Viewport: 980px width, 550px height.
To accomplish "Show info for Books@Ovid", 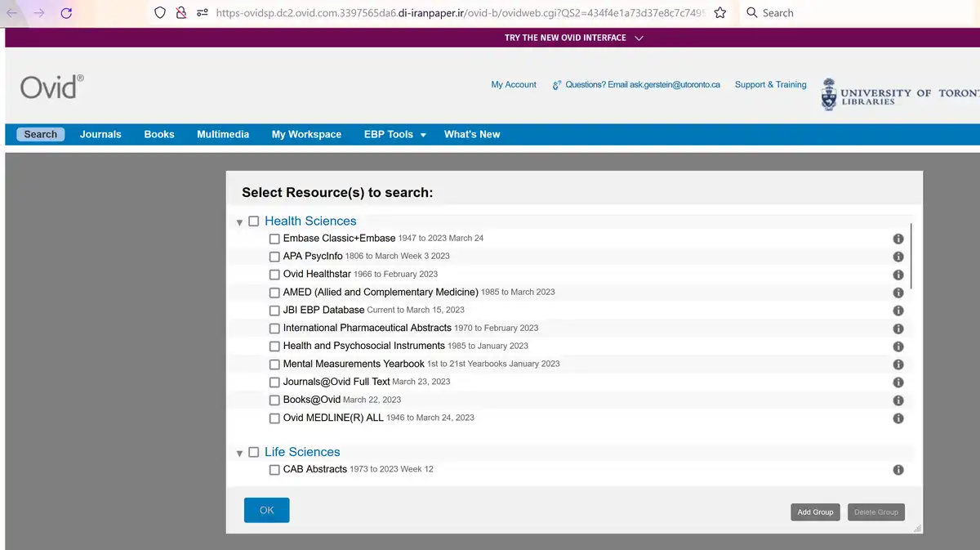I will pyautogui.click(x=898, y=400).
